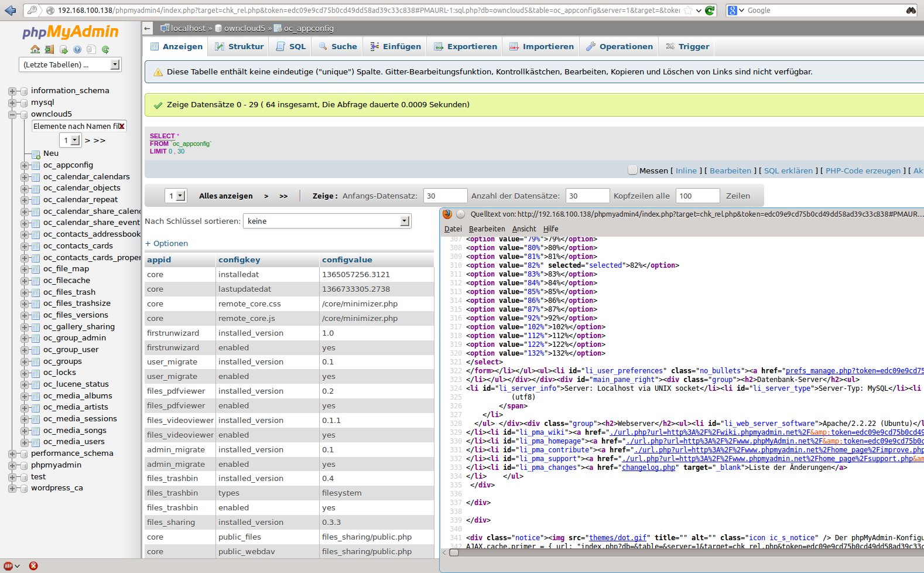Screen dimensions: 924x573
Task: Click the Google search engine icon
Action: pos(732,10)
